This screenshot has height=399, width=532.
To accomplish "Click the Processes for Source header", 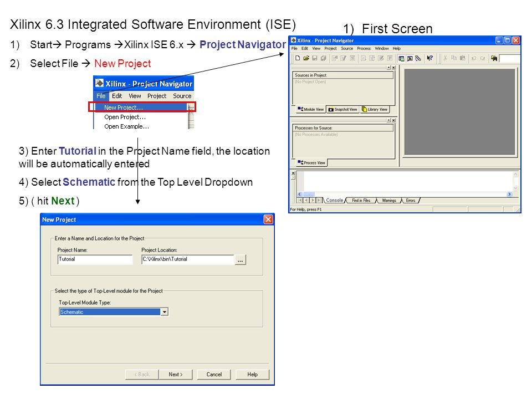I will pos(343,128).
